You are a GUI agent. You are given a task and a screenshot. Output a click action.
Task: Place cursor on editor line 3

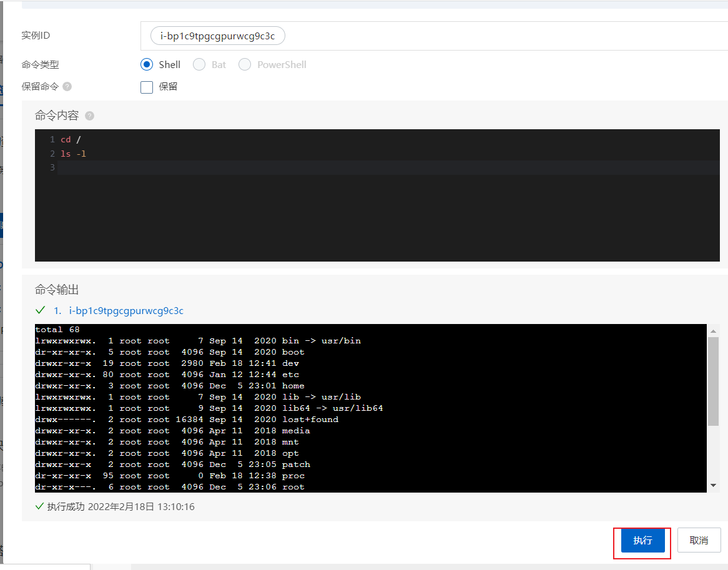point(388,167)
